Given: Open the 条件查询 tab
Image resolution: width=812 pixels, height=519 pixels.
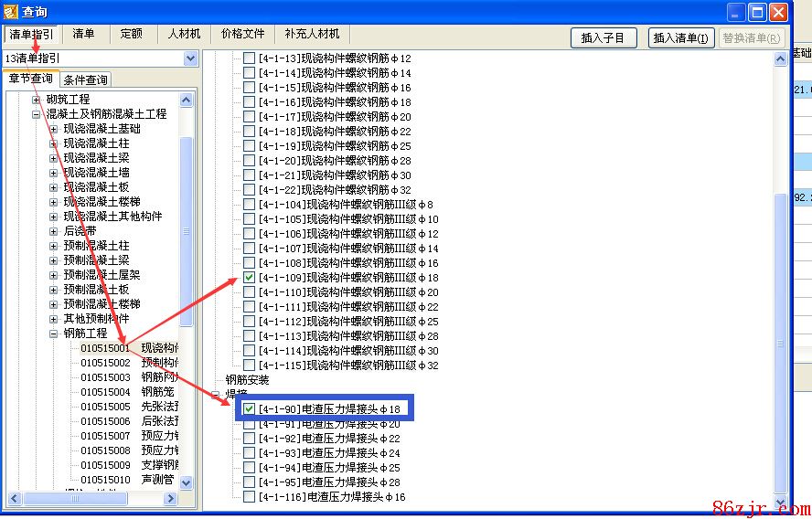Looking at the screenshot, I should [85, 79].
